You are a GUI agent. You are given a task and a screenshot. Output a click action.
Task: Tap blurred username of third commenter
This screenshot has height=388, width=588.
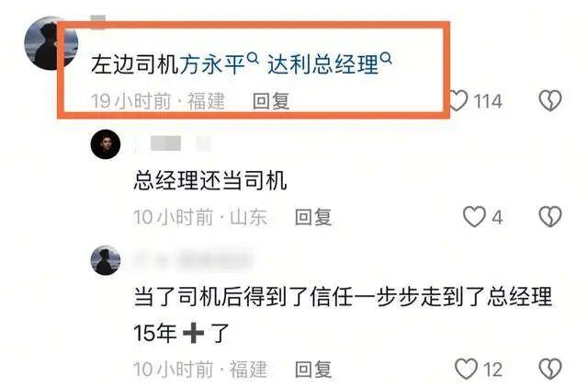tap(193, 260)
